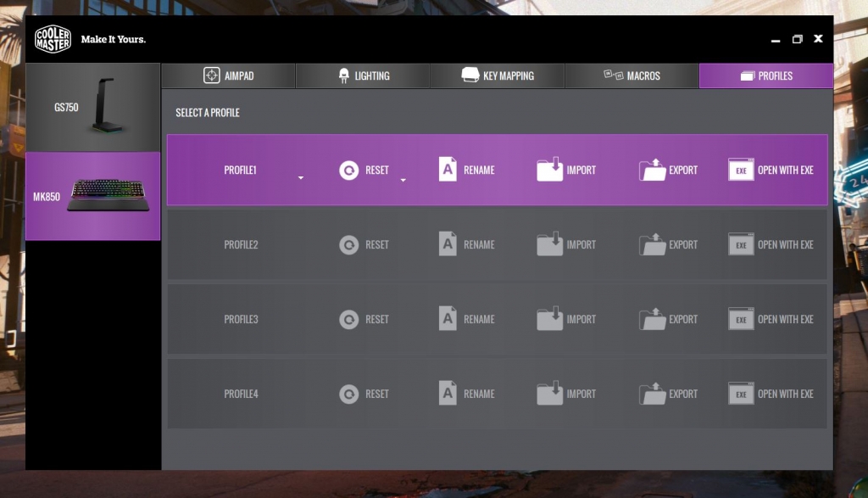Screen dimensions: 868x498
Task: Click the Cooler Master logo
Action: (x=53, y=39)
